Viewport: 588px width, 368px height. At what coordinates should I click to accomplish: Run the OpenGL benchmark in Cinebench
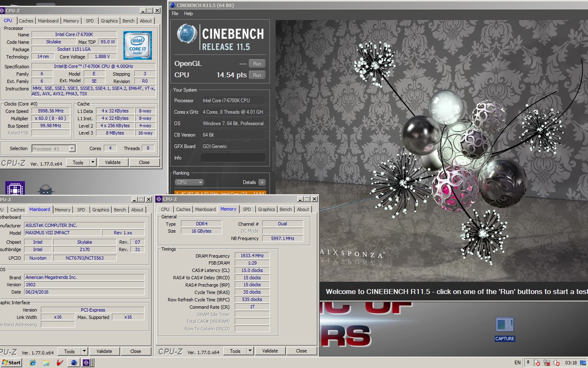pyautogui.click(x=257, y=64)
